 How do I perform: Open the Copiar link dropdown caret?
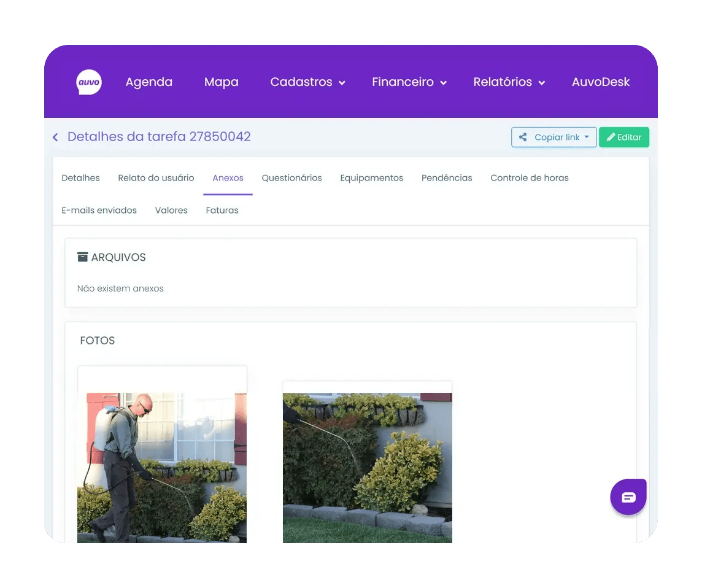click(x=587, y=137)
